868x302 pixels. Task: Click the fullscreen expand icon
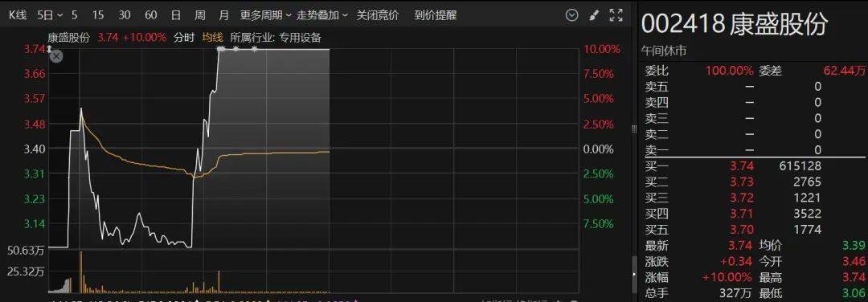pos(616,15)
